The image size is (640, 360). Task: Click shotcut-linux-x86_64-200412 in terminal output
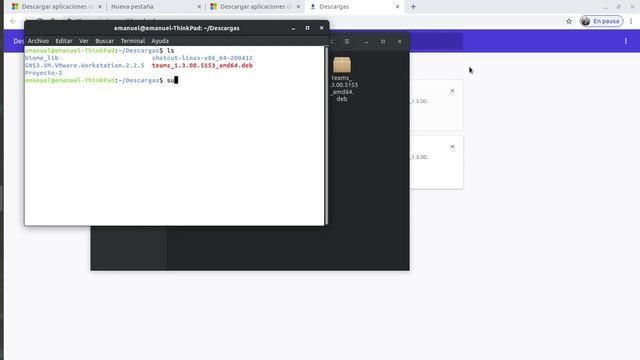pos(202,58)
